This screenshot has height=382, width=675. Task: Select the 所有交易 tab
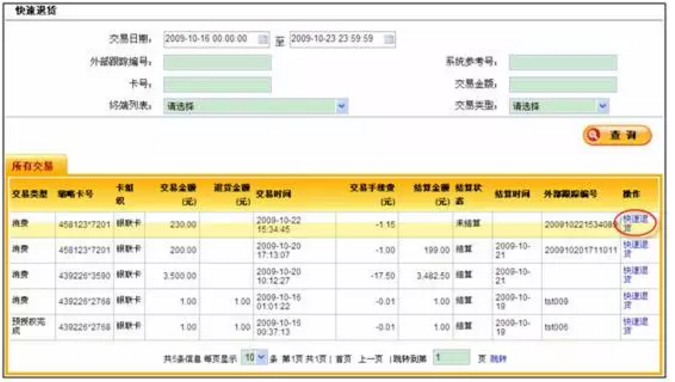tap(36, 166)
